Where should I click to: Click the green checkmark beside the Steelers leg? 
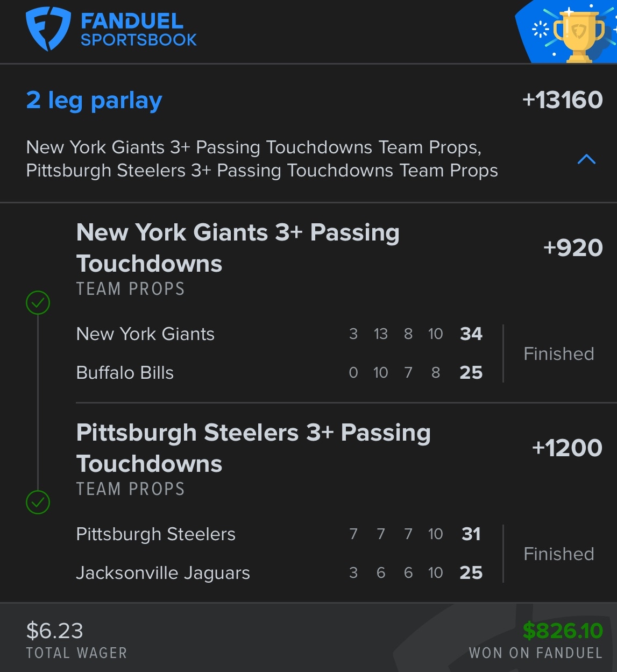(x=38, y=503)
